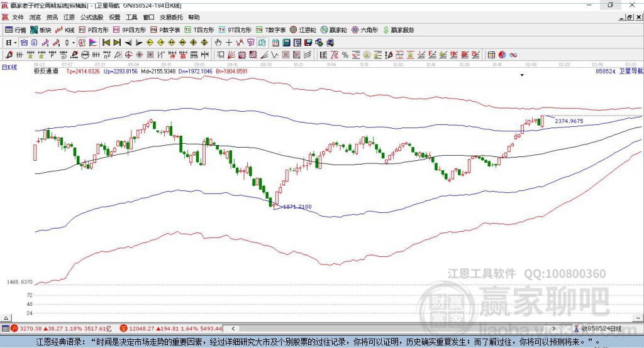This screenshot has width=644, height=348.
Task: Open the infinity loop tool
Action: coord(513,55)
